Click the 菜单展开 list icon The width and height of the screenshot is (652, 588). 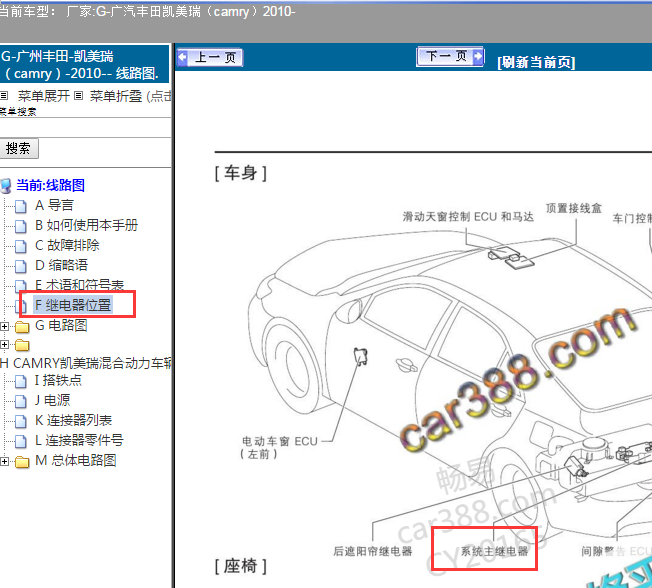[4, 96]
